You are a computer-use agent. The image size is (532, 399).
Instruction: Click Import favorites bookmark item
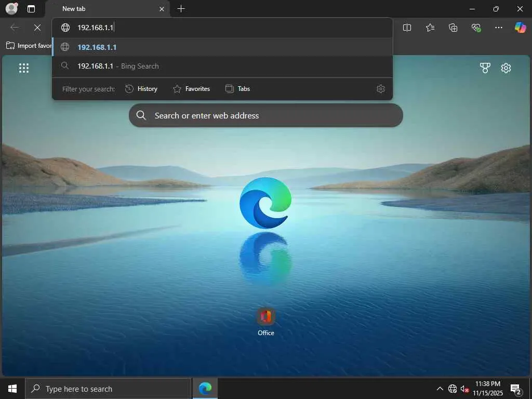pos(29,46)
